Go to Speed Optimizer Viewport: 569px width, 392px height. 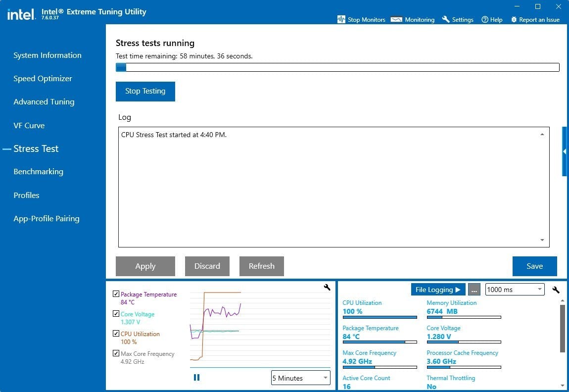43,78
